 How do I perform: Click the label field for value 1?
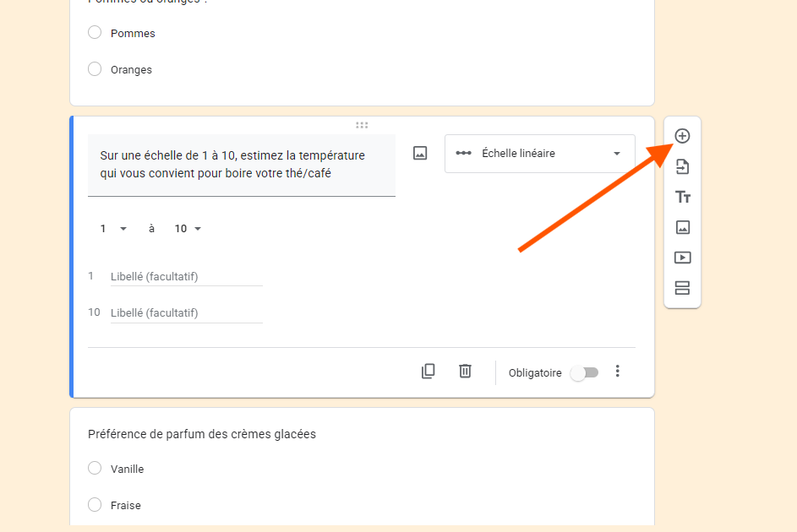coord(187,277)
